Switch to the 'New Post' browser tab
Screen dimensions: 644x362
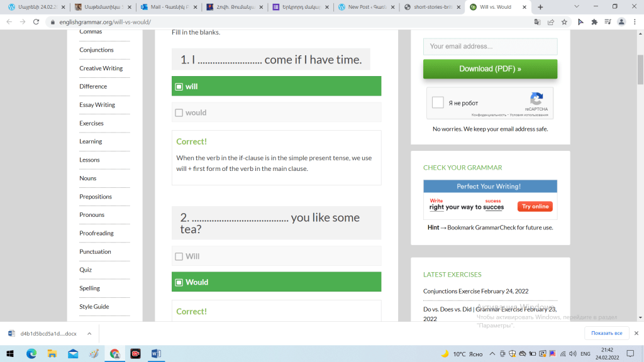[365, 7]
